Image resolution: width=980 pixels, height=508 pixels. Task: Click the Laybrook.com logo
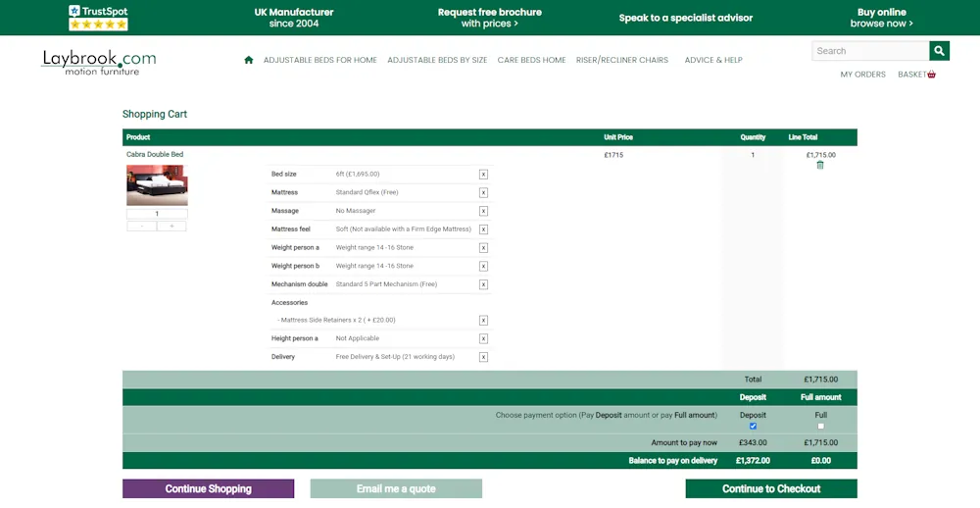pyautogui.click(x=98, y=63)
